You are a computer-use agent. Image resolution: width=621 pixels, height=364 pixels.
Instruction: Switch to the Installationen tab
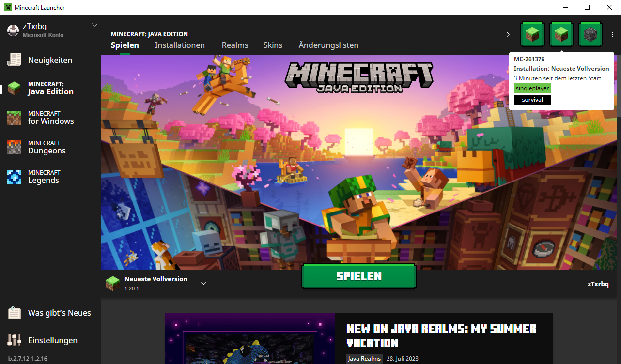coord(180,45)
